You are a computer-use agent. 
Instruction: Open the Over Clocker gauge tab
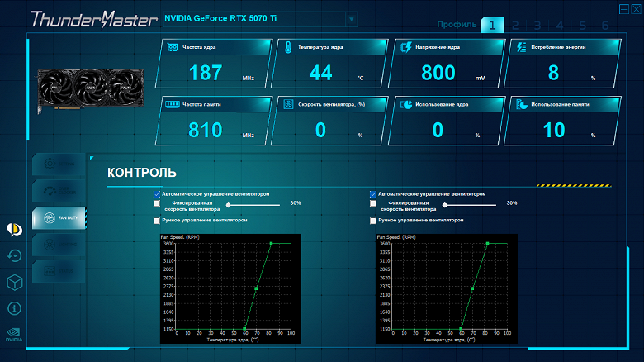pos(59,191)
